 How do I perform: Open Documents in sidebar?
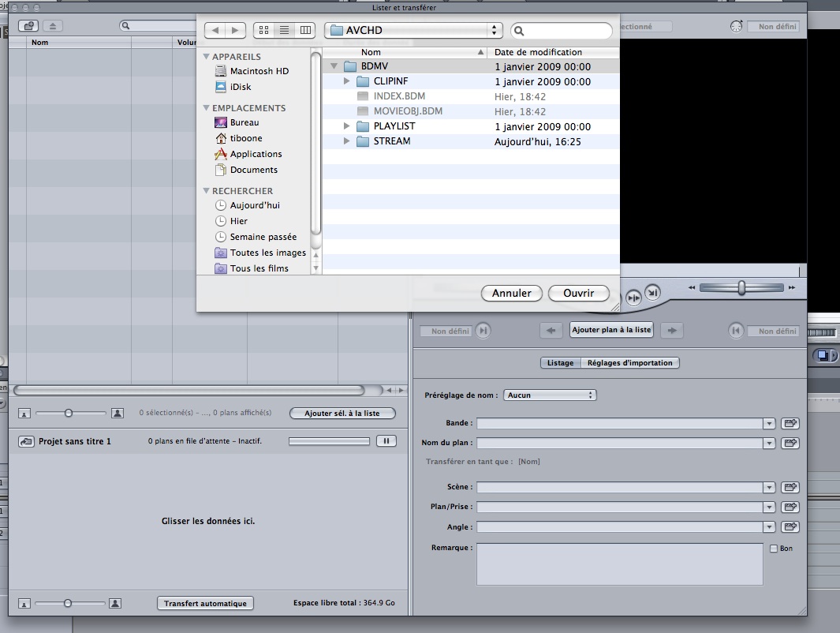(x=246, y=170)
